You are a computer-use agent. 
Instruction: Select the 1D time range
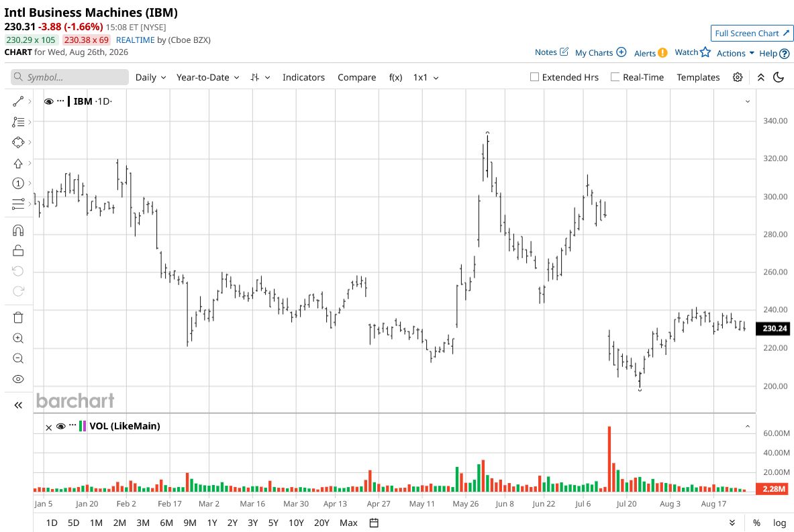[x=52, y=523]
